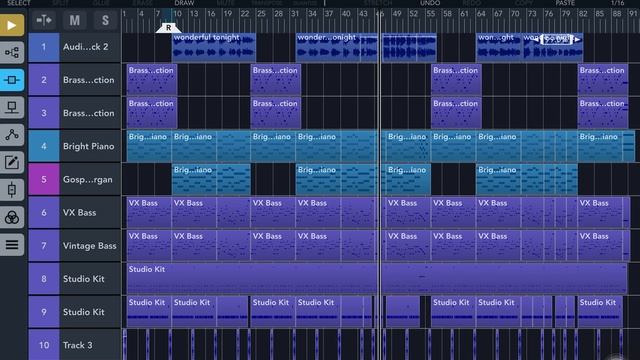Select track 4 blue number block
Image resolution: width=640 pixels, height=360 pixels.
click(44, 146)
